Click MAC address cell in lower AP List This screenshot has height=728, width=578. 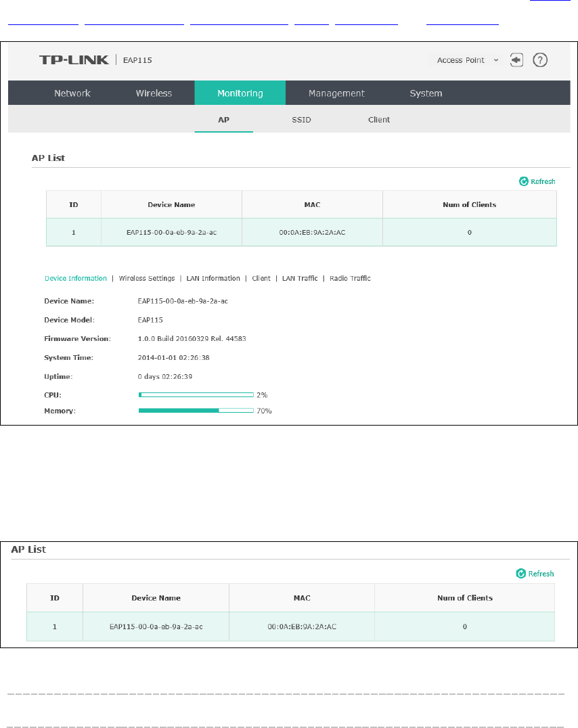302,627
